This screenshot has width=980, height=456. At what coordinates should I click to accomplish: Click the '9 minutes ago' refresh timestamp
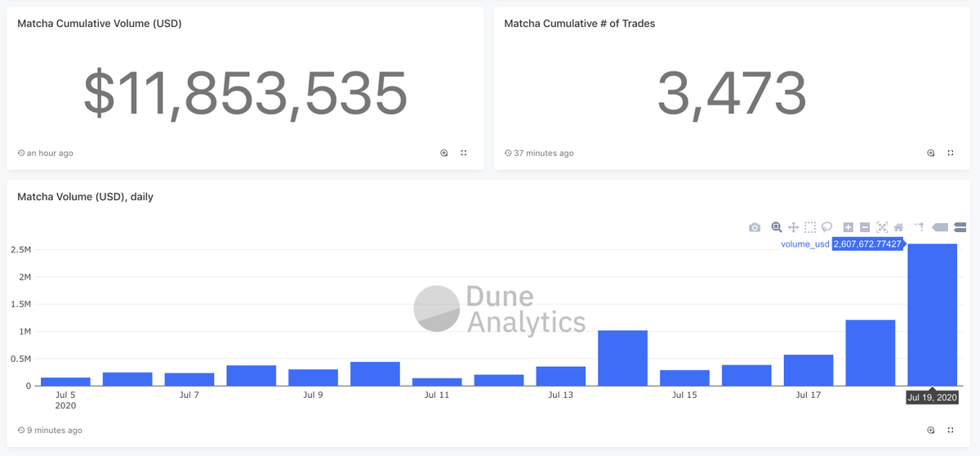tap(50, 430)
